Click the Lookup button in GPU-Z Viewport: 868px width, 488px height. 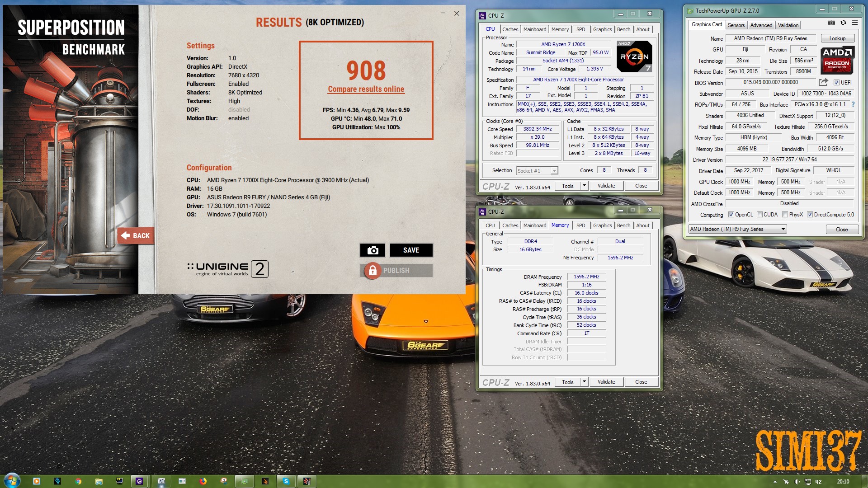[x=837, y=38]
